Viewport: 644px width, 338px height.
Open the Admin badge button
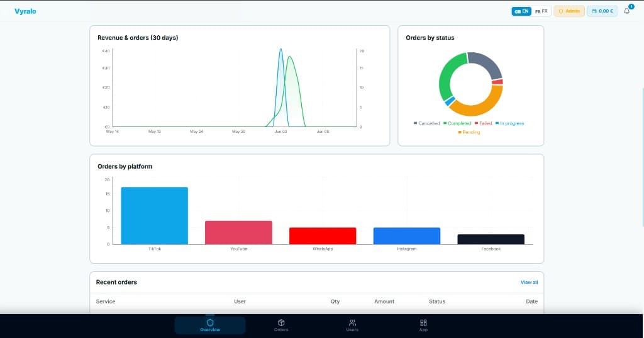click(x=569, y=11)
